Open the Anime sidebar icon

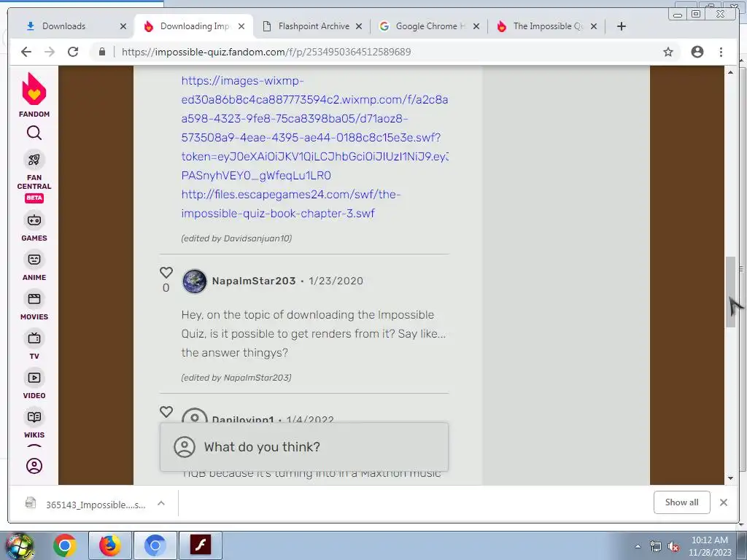tap(34, 260)
